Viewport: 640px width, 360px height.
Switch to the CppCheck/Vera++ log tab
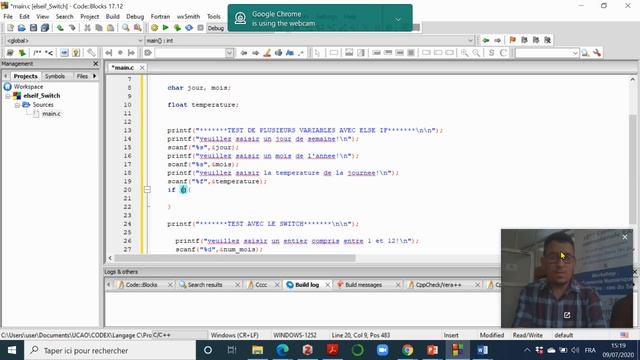tap(438, 284)
